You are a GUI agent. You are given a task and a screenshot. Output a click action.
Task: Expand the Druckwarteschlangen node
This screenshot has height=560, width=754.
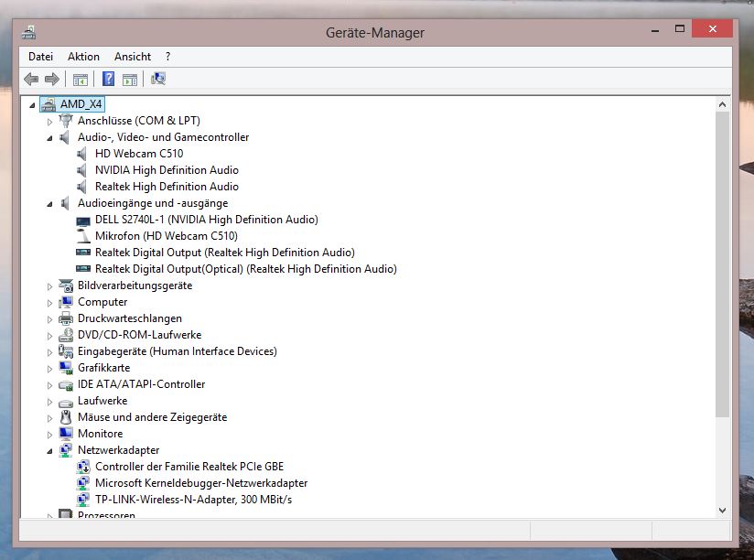pyautogui.click(x=49, y=319)
